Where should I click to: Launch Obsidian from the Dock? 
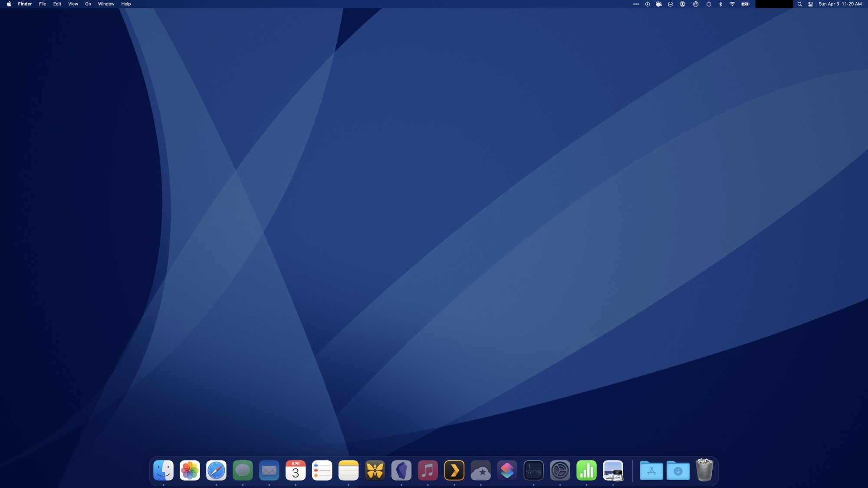401,470
